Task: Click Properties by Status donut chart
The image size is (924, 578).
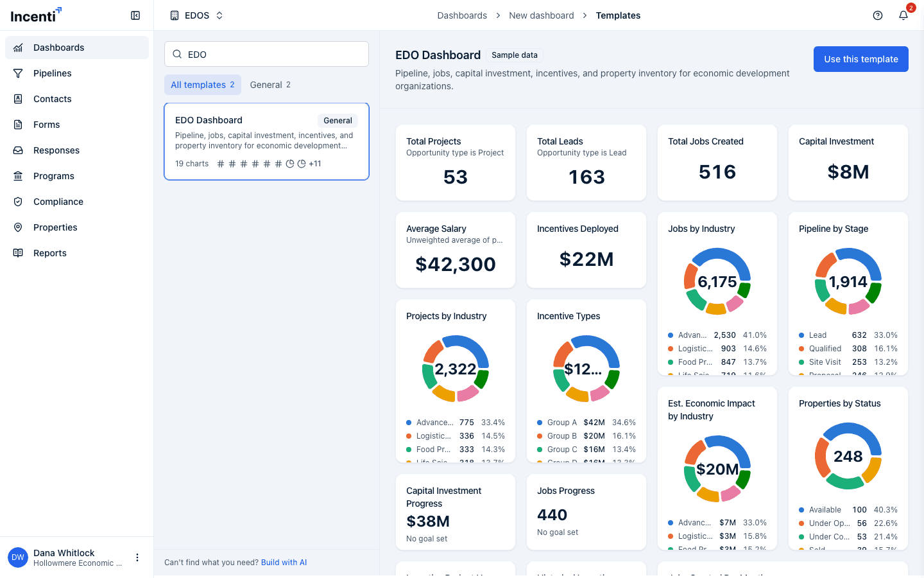Action: click(x=848, y=456)
